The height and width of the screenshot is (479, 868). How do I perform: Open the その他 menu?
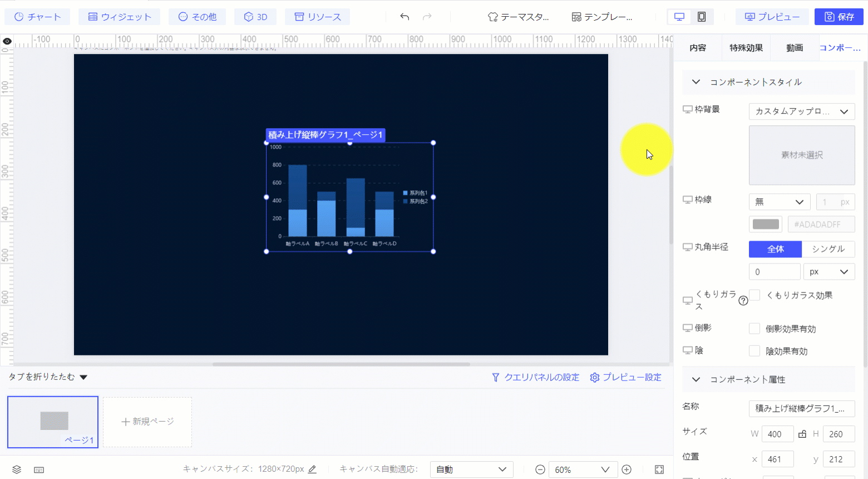pos(197,17)
